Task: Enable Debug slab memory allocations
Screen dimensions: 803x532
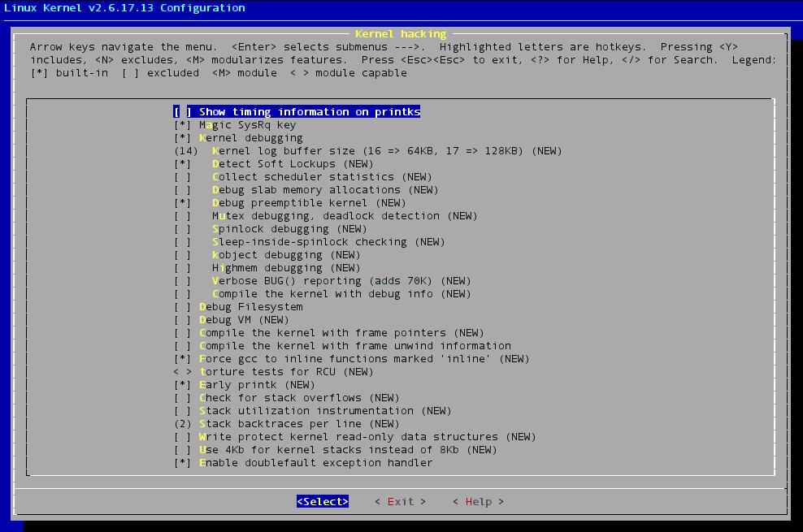Action: (x=306, y=190)
